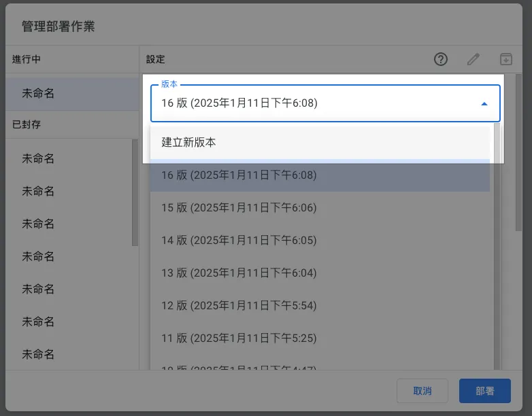Select the partially visible 10 版 option

(x=320, y=367)
